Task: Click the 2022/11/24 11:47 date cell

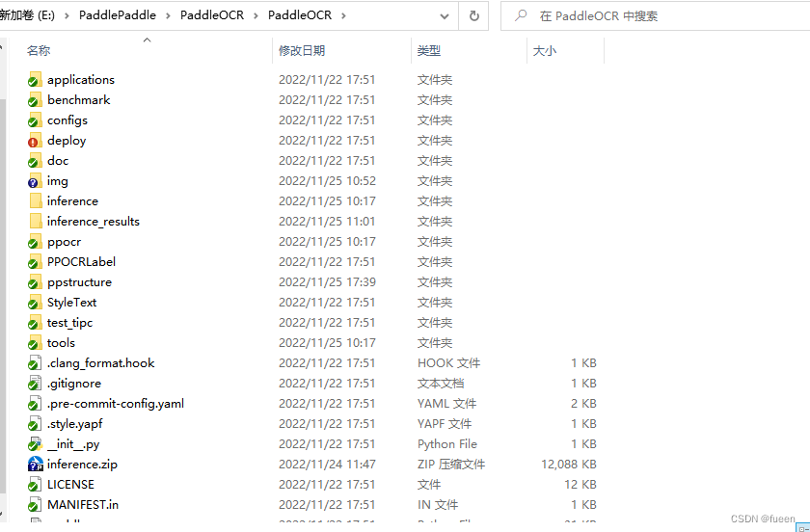Action: [327, 465]
